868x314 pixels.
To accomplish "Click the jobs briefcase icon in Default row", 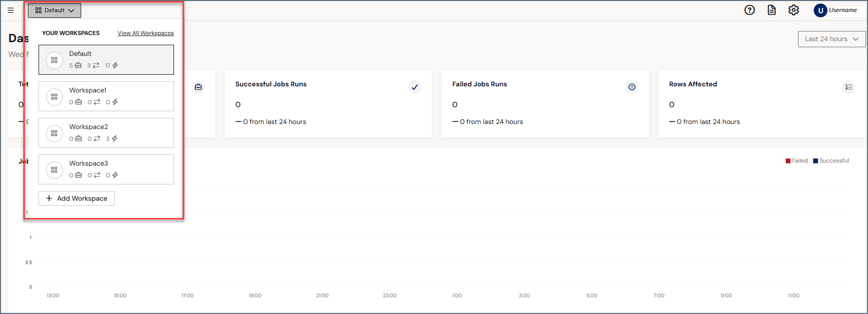I will pyautogui.click(x=78, y=66).
